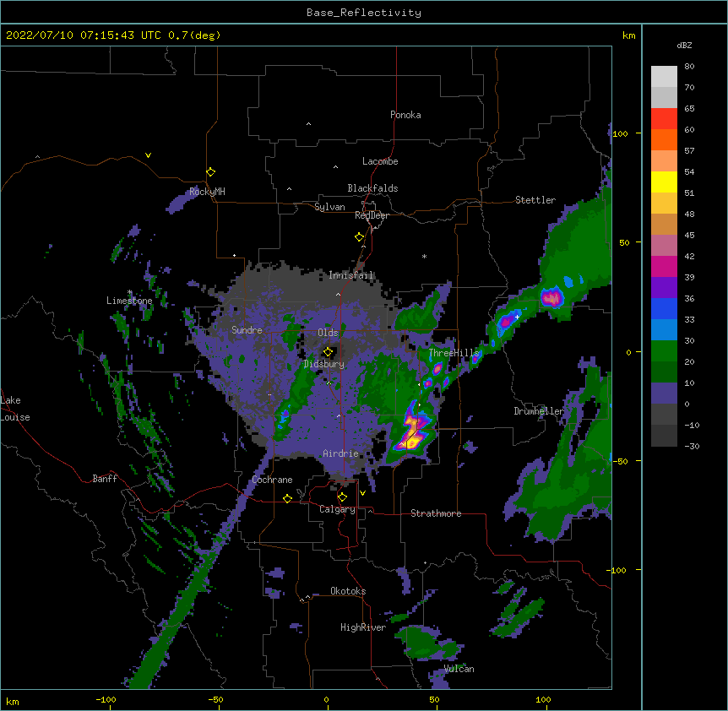Click the Sundre town label
The width and height of the screenshot is (728, 711).
(x=247, y=330)
